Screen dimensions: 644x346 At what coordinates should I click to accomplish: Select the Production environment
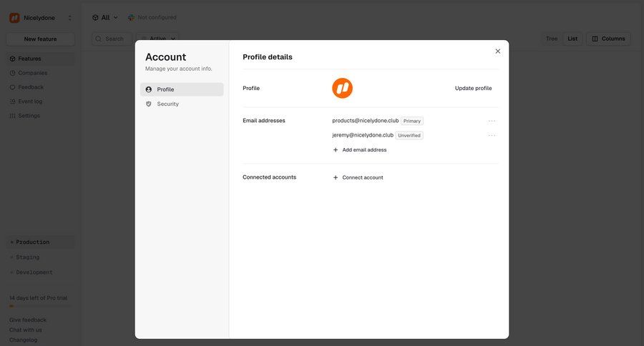[x=40, y=242]
